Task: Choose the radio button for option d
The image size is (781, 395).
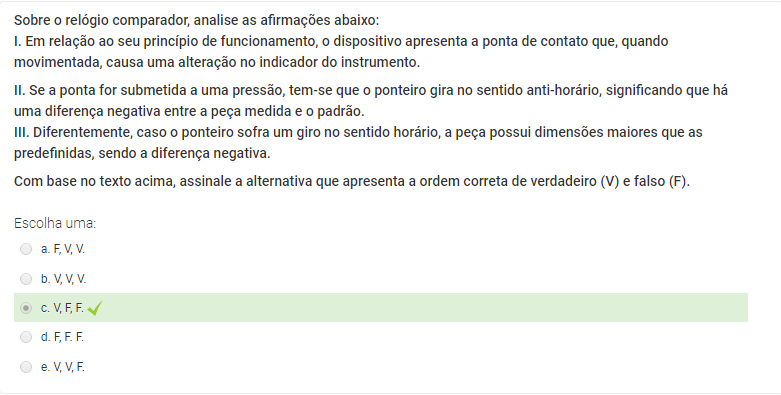Action: coord(26,337)
